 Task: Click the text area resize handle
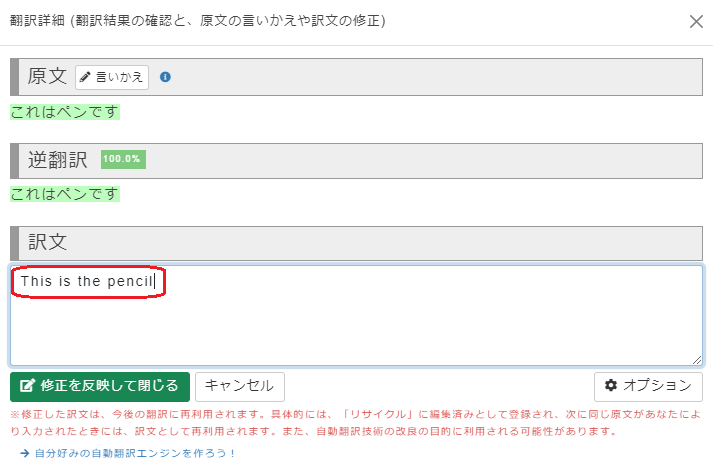(696, 359)
